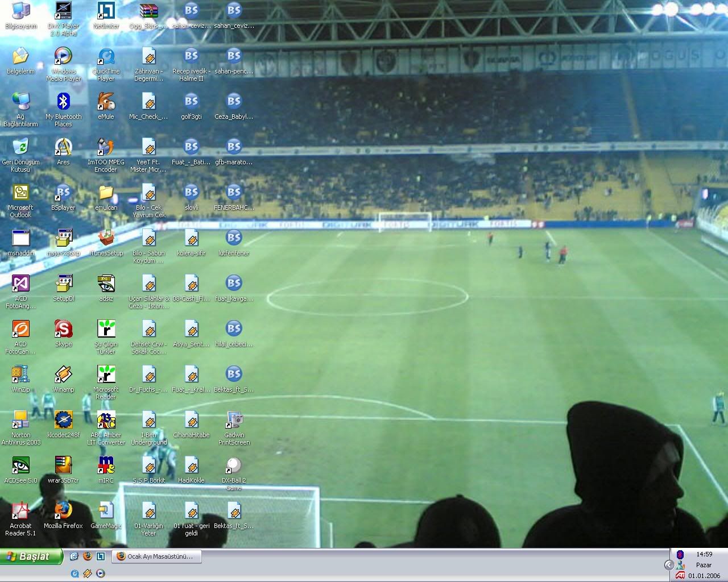Open the Skype desktop shortcut
Image resolution: width=728 pixels, height=582 pixels.
(63, 330)
